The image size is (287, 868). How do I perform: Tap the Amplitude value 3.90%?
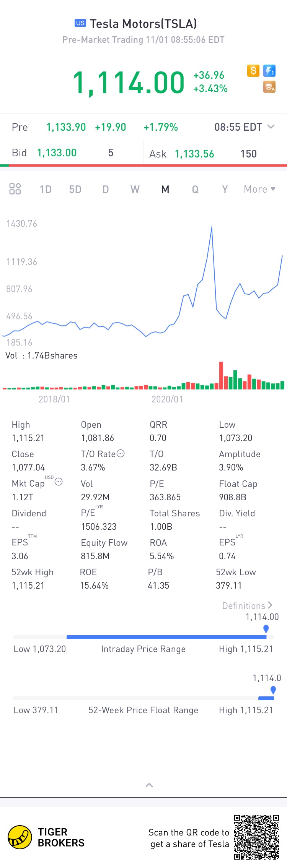231,467
